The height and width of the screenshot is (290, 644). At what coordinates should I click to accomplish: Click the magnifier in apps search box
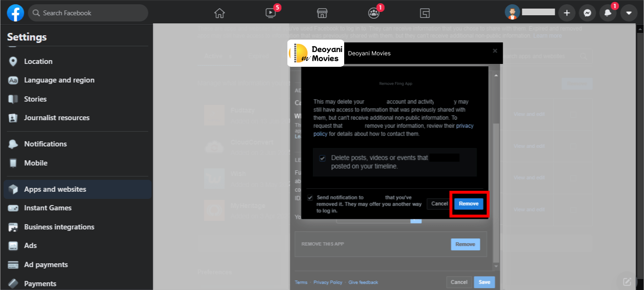point(583,56)
